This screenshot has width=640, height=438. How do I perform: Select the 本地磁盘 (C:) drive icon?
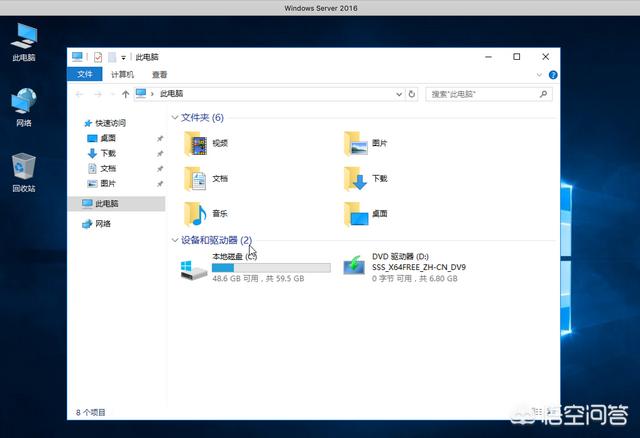coord(194,270)
